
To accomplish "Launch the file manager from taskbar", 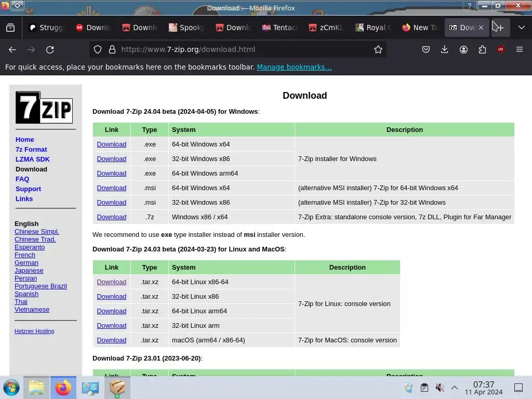I will [x=36, y=388].
